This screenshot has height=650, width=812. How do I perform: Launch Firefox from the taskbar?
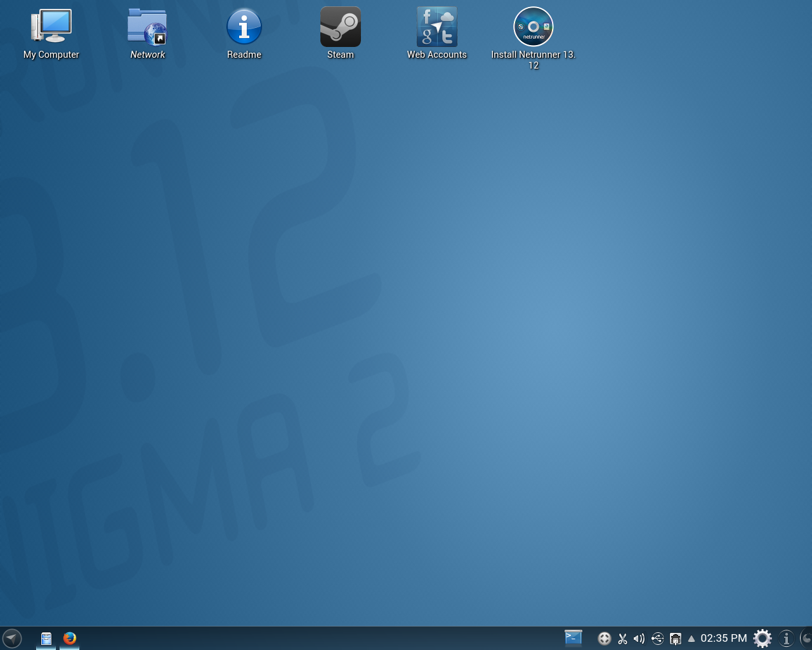pos(70,638)
